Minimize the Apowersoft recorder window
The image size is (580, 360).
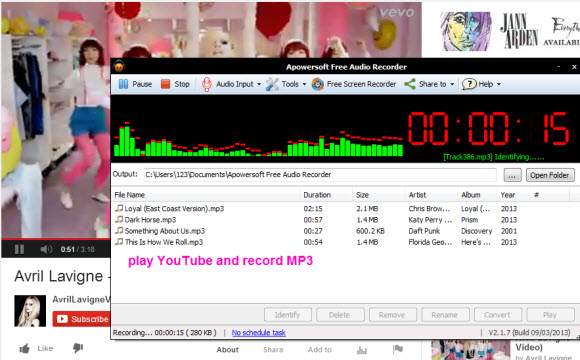(559, 67)
